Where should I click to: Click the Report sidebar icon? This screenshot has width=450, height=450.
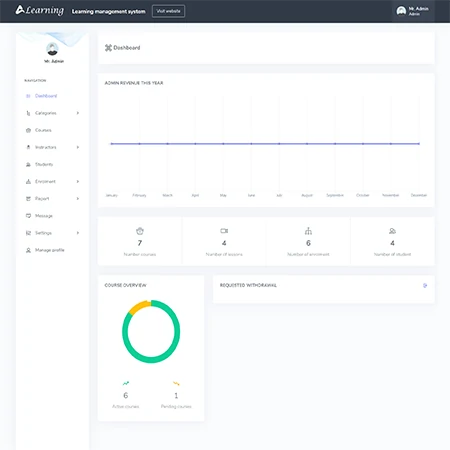pyautogui.click(x=28, y=199)
